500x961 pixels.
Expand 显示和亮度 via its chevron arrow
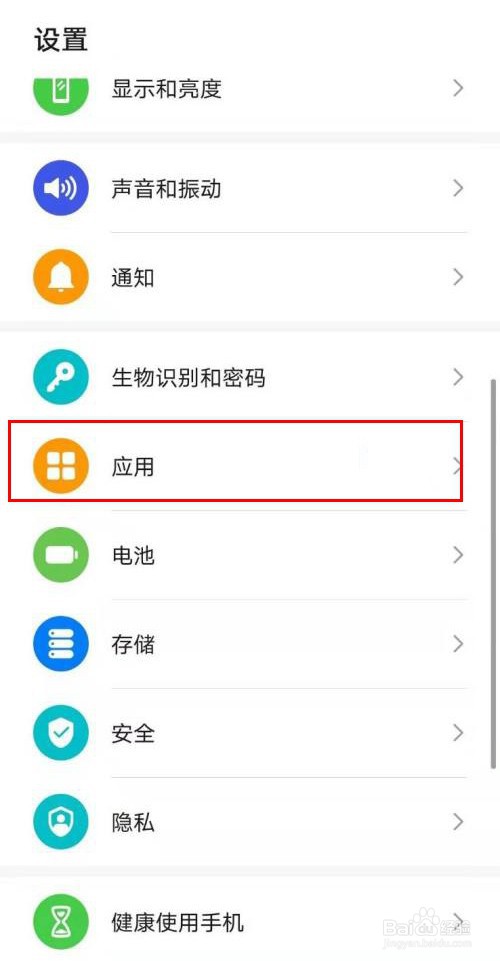458,89
